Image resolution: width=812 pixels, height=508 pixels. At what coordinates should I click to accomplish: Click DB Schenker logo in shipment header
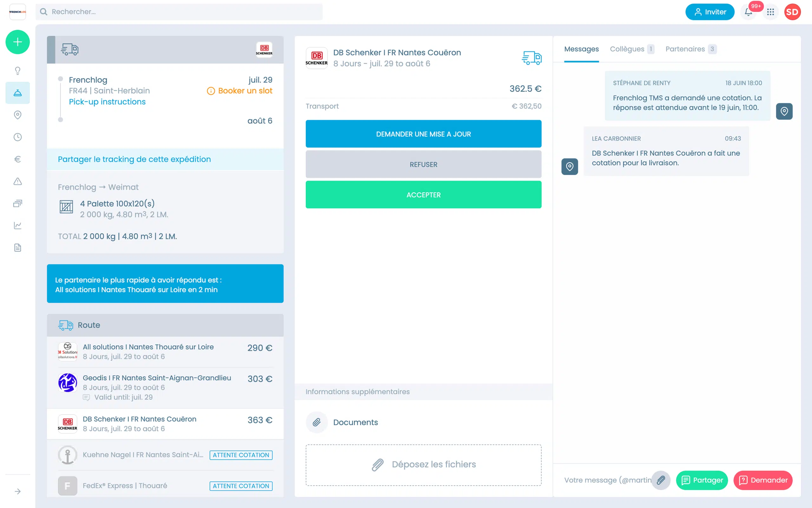264,50
